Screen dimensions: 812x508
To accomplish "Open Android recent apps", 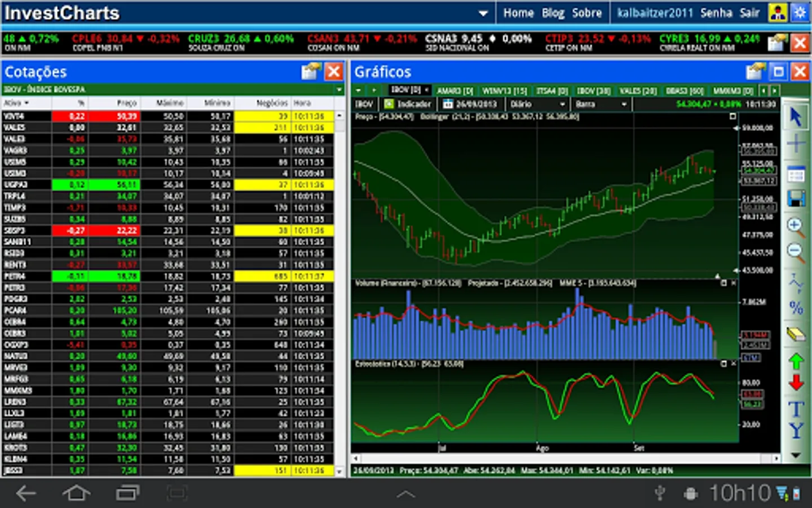I will [127, 493].
